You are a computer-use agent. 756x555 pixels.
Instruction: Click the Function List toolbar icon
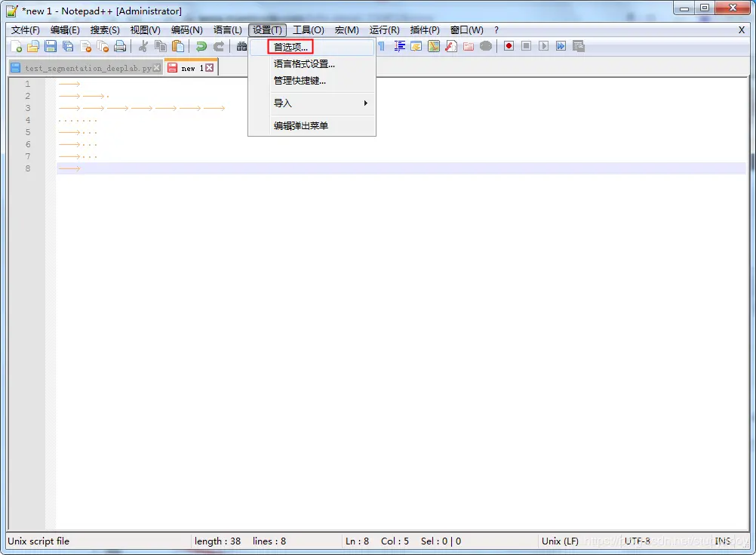click(x=450, y=46)
